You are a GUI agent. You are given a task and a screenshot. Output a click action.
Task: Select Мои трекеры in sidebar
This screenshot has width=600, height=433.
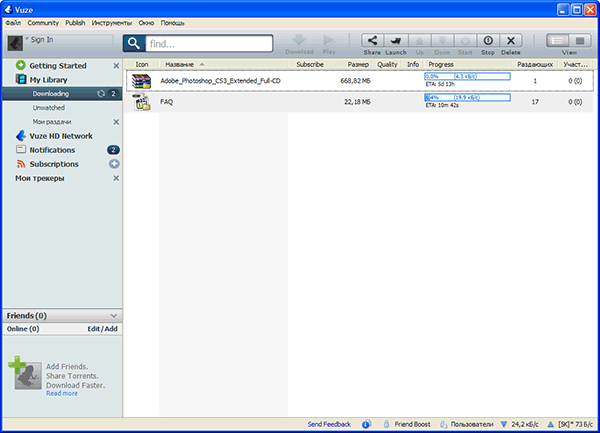(x=39, y=178)
